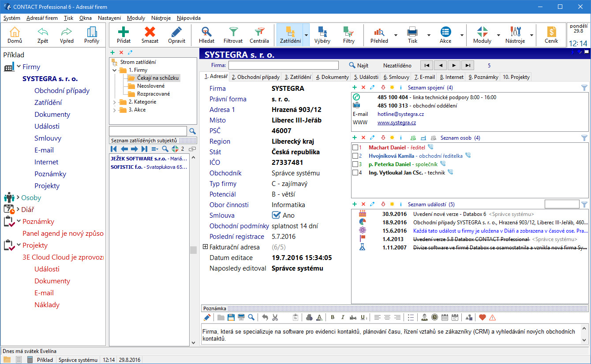Open the Přehled chart icon

379,32
